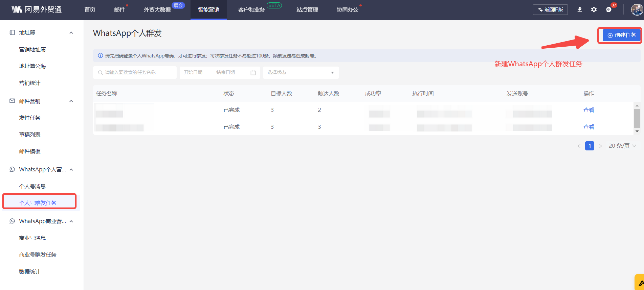Click the WhatsApp business marketing icon
Screen dimensions: 644x290
(12, 221)
